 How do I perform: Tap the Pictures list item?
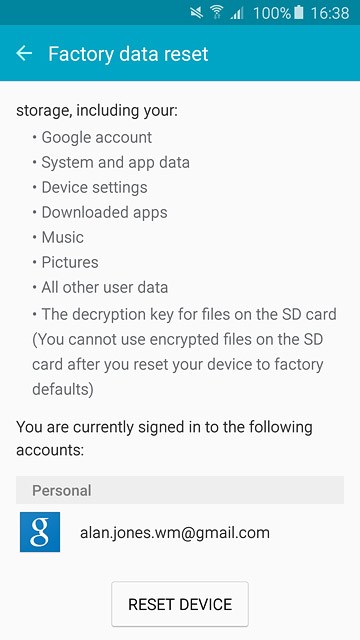pos(65,262)
